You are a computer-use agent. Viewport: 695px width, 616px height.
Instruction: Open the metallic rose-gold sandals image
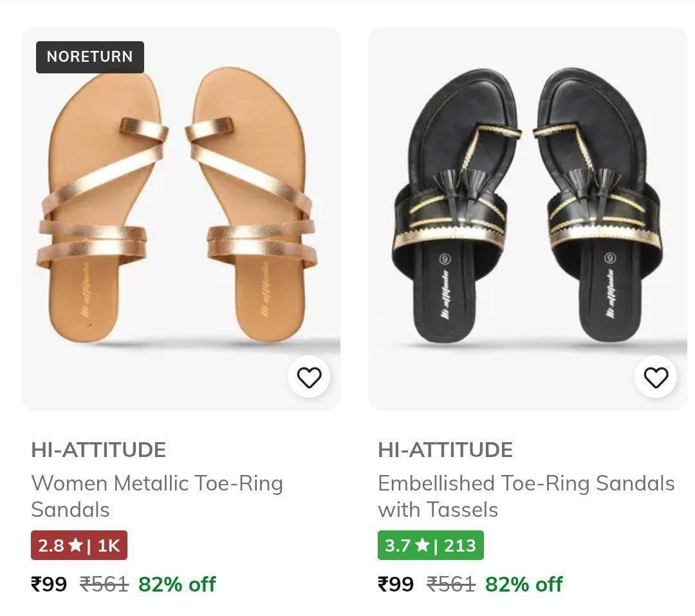(181, 212)
